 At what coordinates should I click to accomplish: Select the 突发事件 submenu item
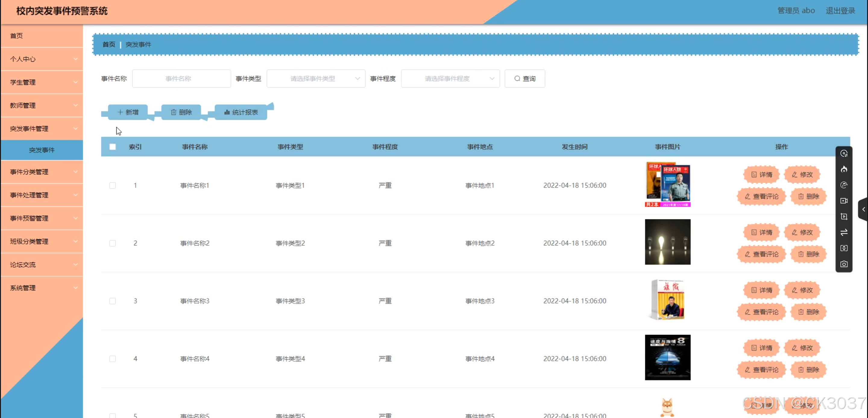(42, 150)
